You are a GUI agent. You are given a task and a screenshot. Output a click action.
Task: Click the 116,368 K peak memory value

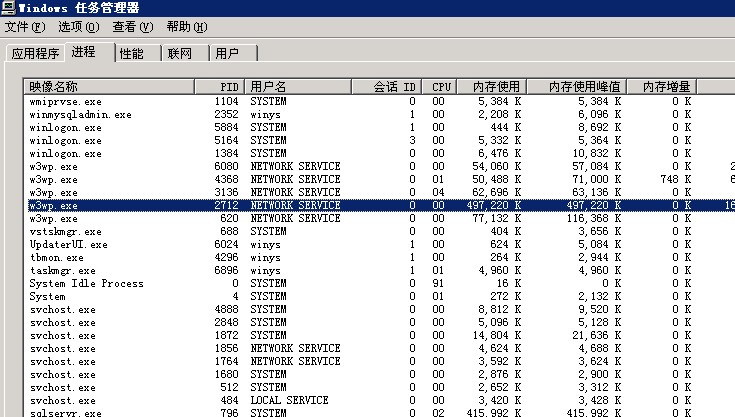click(593, 218)
